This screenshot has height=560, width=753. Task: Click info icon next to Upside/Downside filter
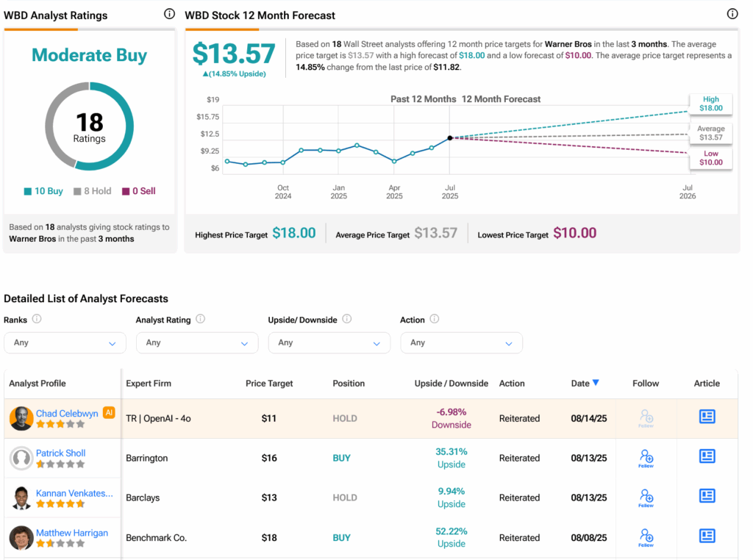(x=346, y=320)
